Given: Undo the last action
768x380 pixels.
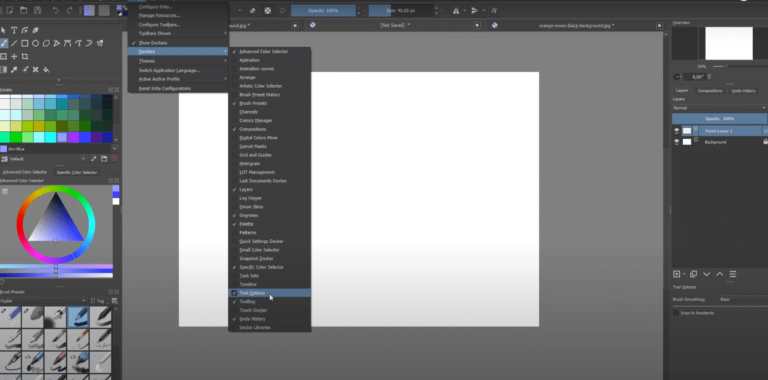Looking at the screenshot, I should point(55,10).
